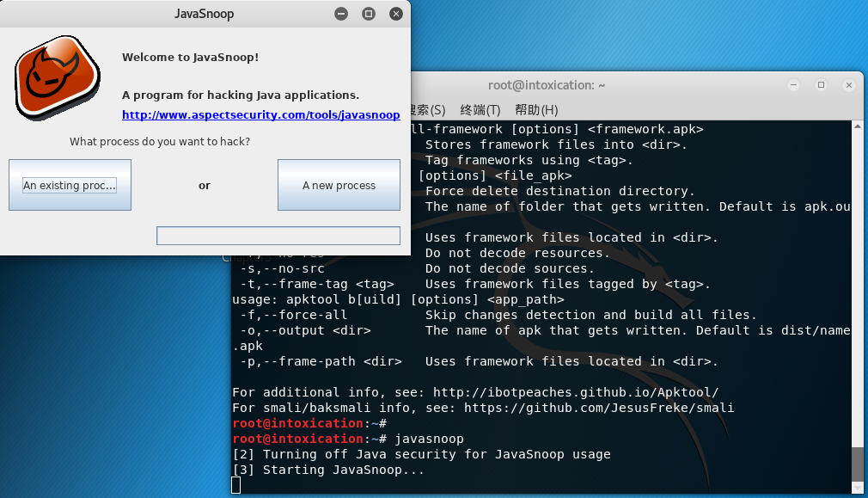This screenshot has height=498, width=868.
Task: Click the '-s,--no-src' option text
Action: (283, 268)
